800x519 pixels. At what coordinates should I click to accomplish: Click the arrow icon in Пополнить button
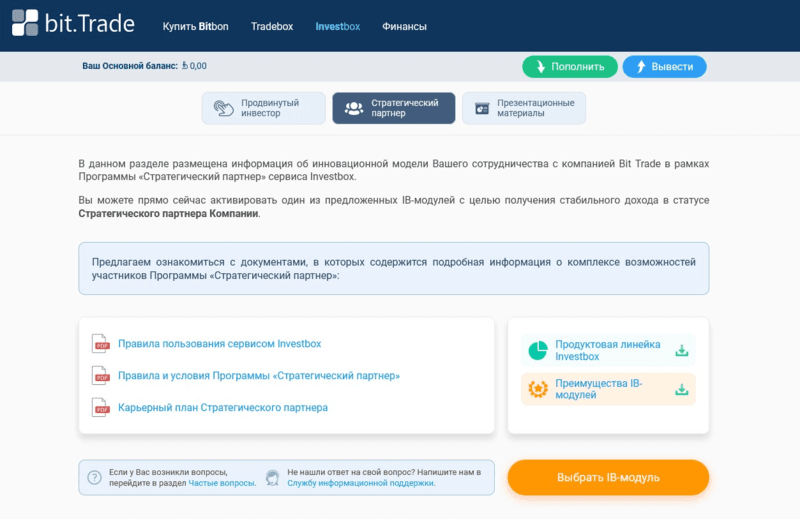(x=541, y=67)
